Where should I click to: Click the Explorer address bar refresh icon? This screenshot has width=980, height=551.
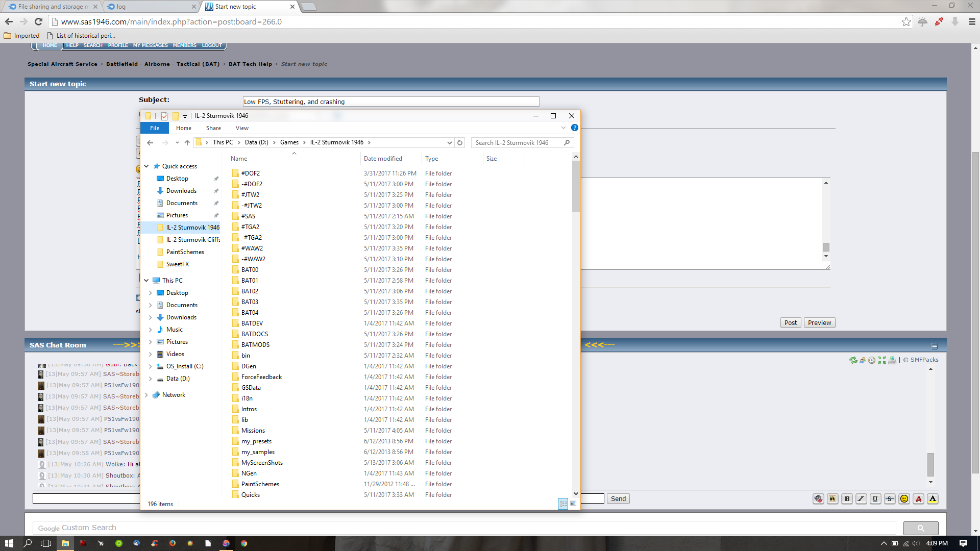tap(460, 143)
